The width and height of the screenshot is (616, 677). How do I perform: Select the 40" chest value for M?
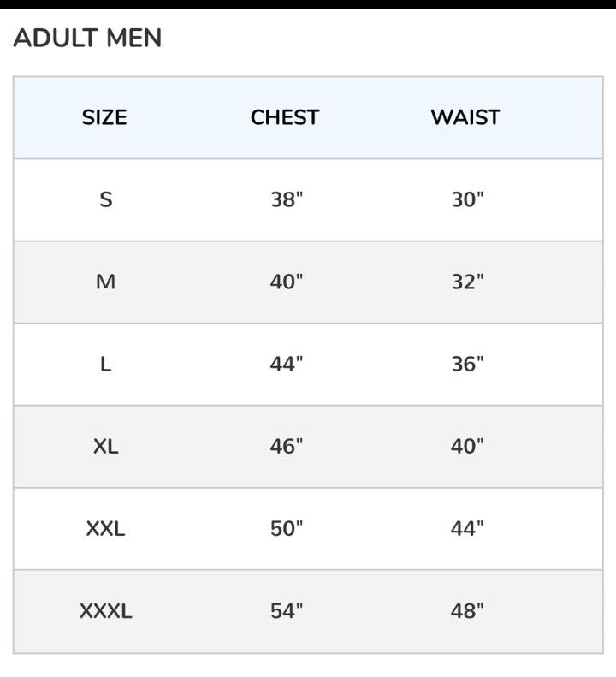287,282
